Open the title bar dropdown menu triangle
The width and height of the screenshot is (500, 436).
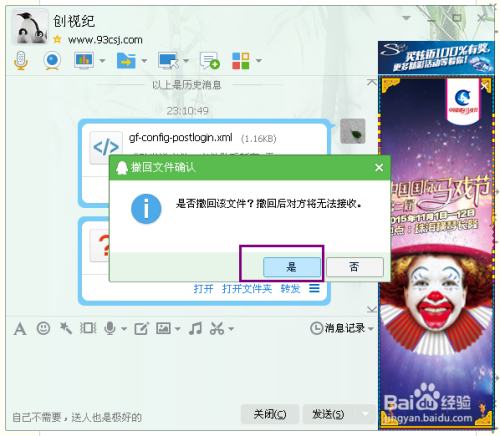click(x=406, y=18)
